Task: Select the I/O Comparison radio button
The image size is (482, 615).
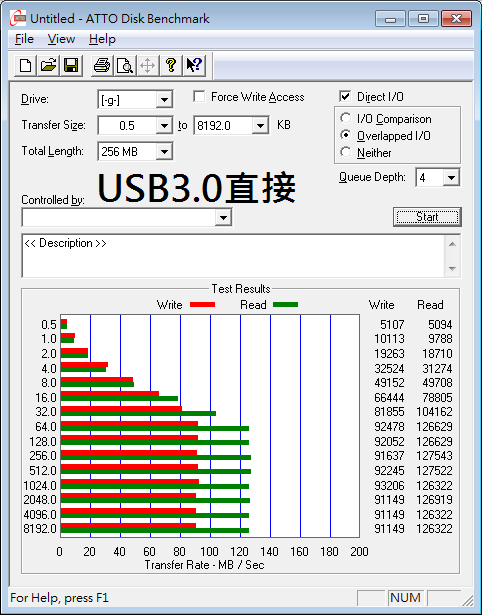Action: 346,118
